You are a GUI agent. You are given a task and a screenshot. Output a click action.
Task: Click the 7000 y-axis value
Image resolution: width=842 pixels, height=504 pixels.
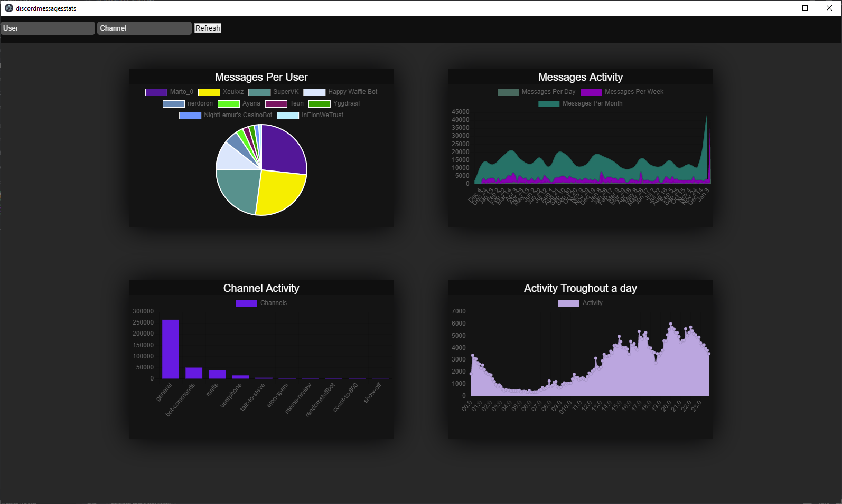pyautogui.click(x=459, y=311)
